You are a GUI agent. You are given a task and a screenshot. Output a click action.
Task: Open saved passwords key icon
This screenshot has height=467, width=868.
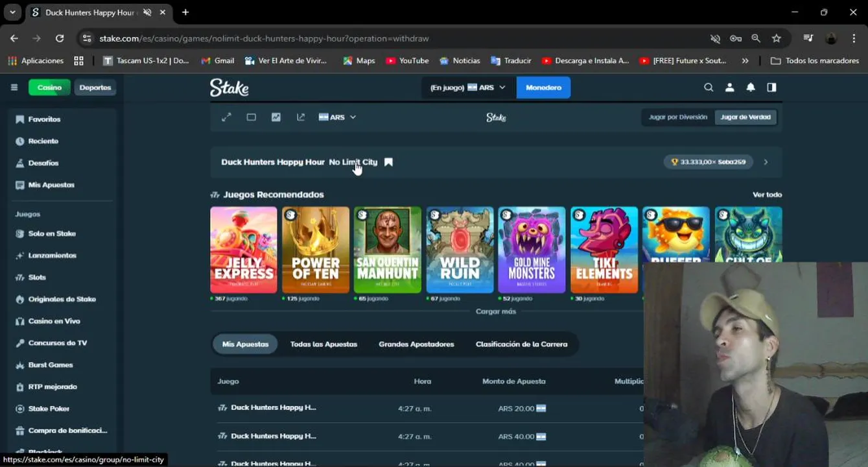(x=736, y=38)
